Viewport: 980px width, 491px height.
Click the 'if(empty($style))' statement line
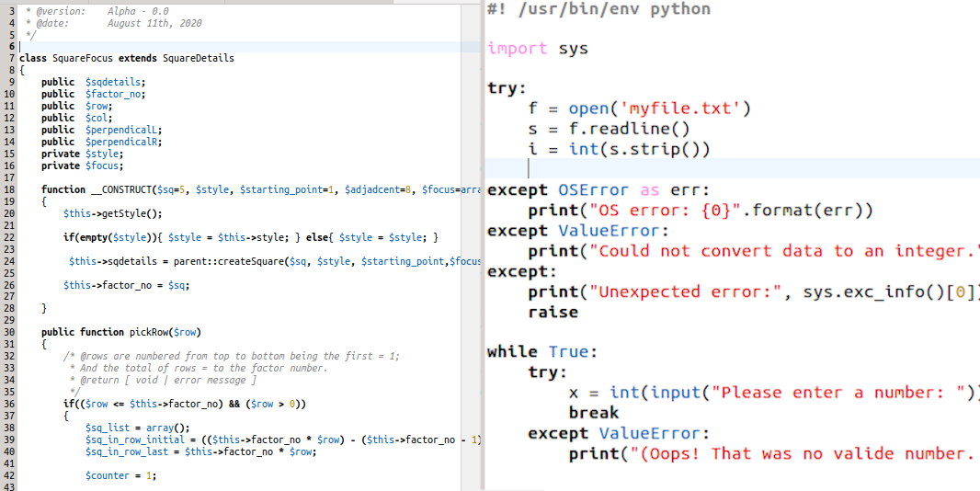[251, 237]
